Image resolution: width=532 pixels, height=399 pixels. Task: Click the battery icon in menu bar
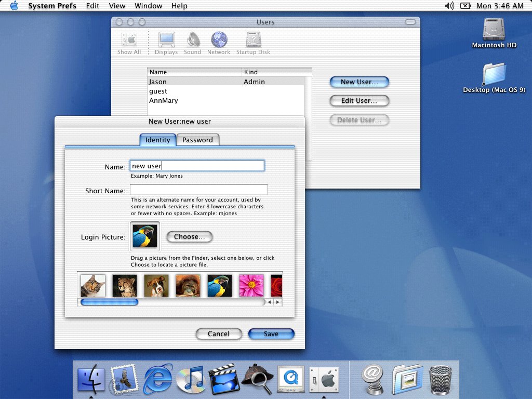pos(465,6)
